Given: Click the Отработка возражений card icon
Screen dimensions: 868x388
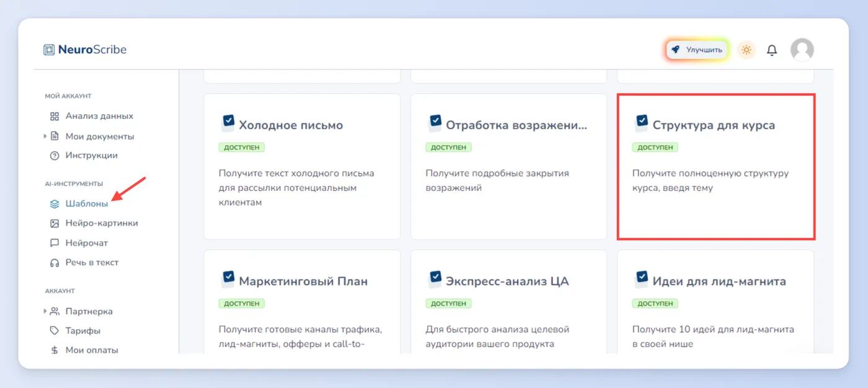Looking at the screenshot, I should click(x=435, y=123).
